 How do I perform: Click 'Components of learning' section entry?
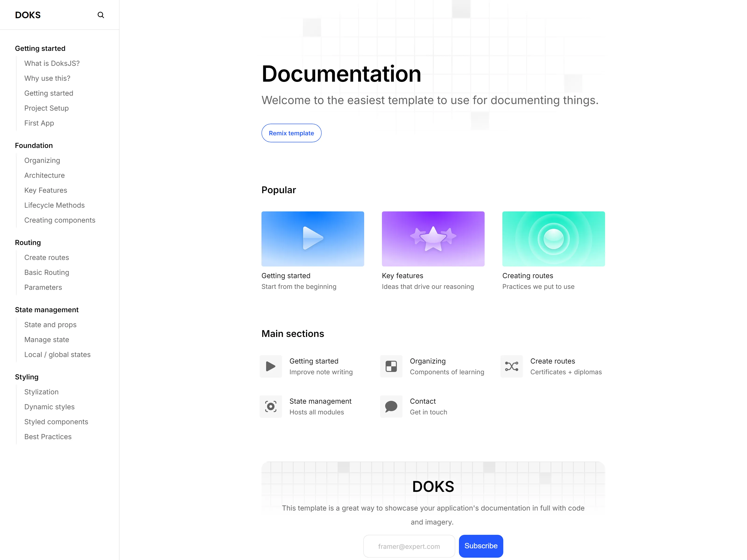point(447,372)
